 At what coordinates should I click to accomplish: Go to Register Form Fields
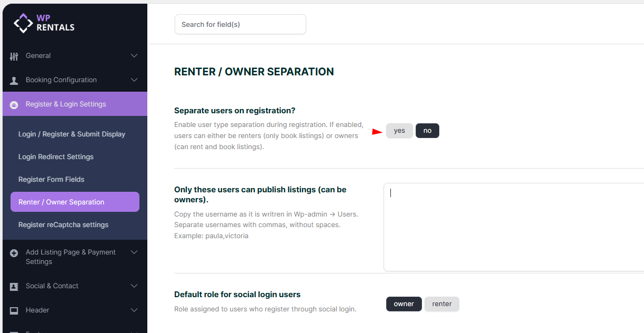coord(51,179)
